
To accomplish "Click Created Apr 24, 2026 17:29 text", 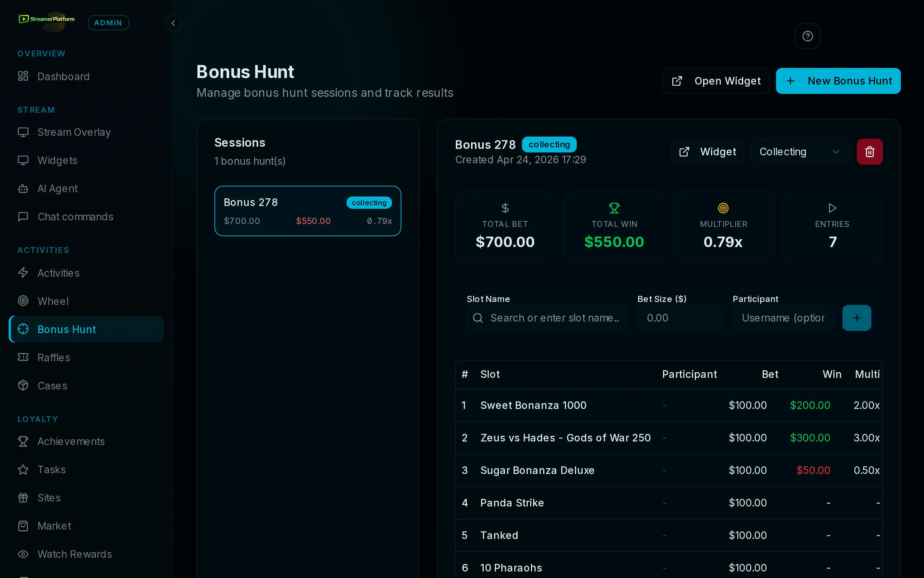I will [x=520, y=160].
